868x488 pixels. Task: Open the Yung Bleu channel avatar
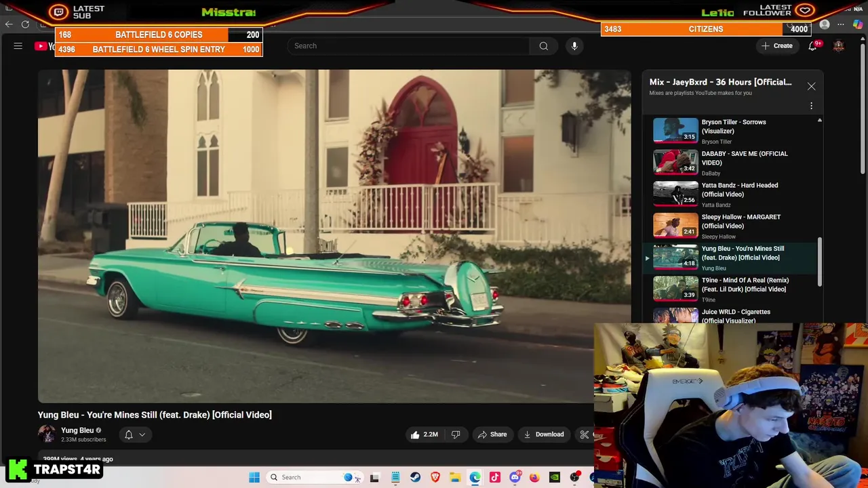47,434
